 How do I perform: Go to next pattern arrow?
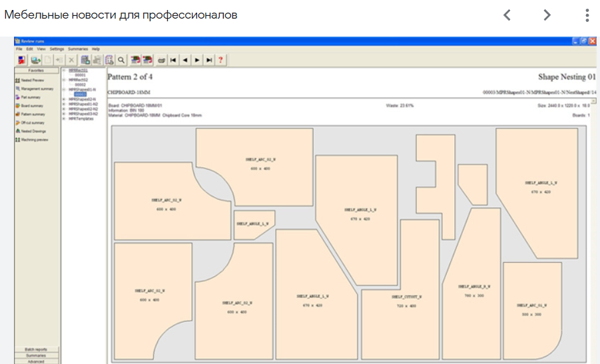pyautogui.click(x=197, y=60)
